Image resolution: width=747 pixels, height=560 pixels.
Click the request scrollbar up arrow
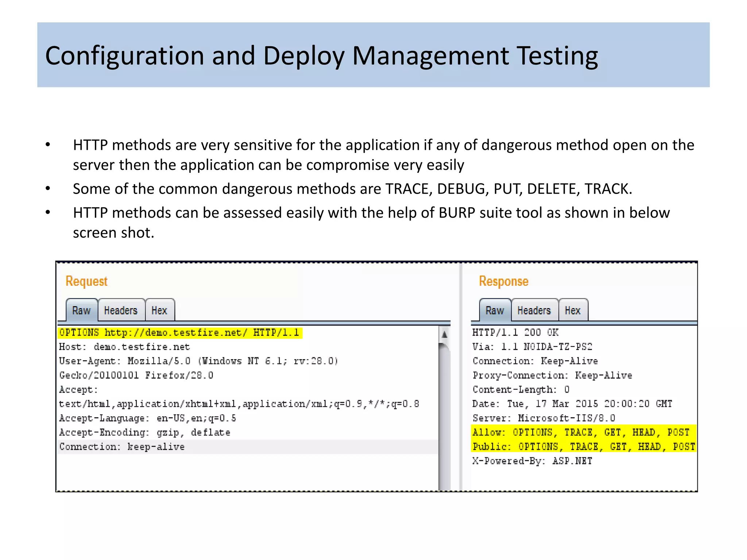(x=444, y=334)
